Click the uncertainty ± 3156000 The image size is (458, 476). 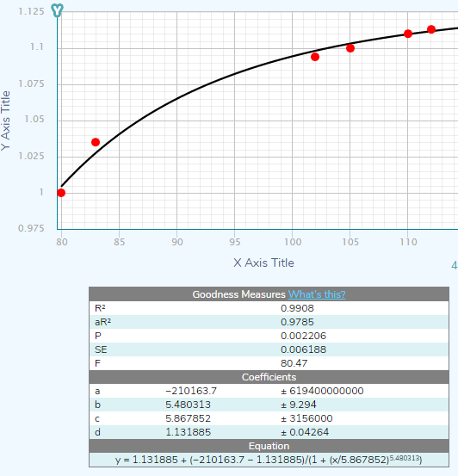pos(306,418)
